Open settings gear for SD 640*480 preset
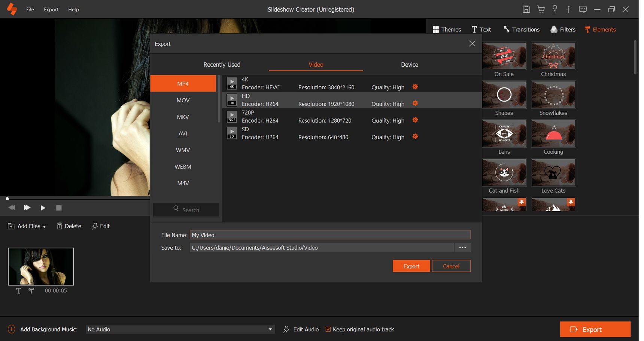This screenshot has width=644, height=341. [x=415, y=136]
